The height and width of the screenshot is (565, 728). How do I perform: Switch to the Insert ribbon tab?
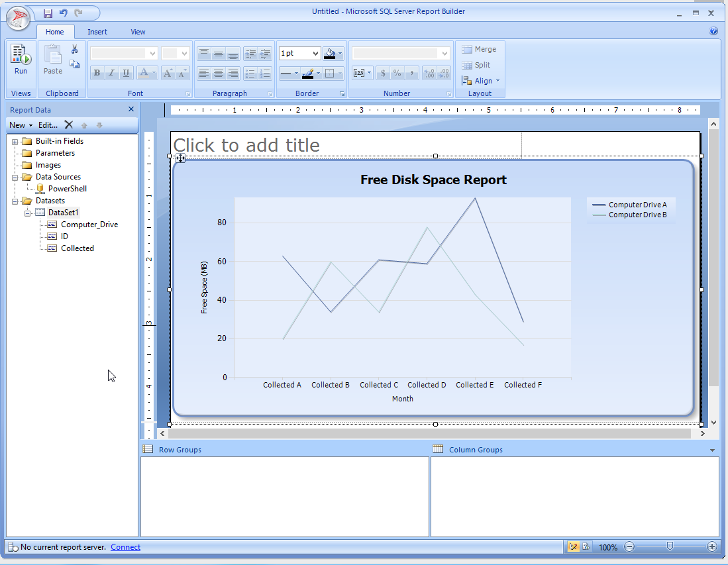97,32
